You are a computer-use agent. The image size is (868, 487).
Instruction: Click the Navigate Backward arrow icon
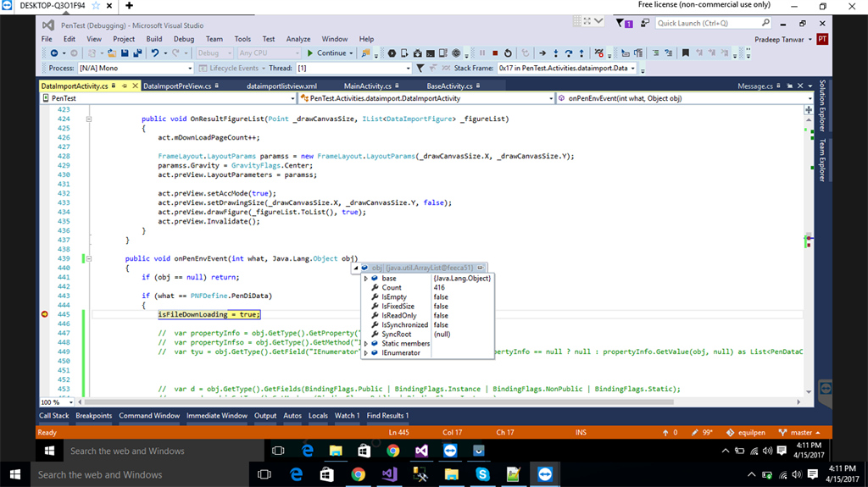[x=54, y=53]
